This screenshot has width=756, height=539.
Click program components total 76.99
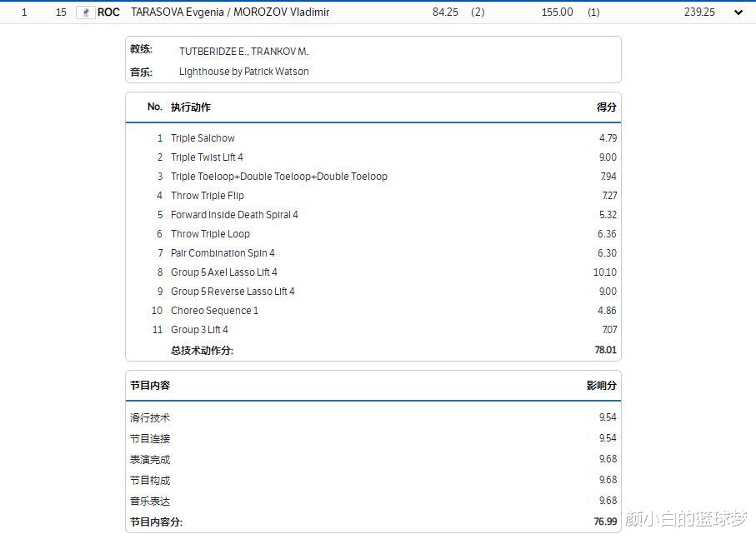[x=605, y=522]
